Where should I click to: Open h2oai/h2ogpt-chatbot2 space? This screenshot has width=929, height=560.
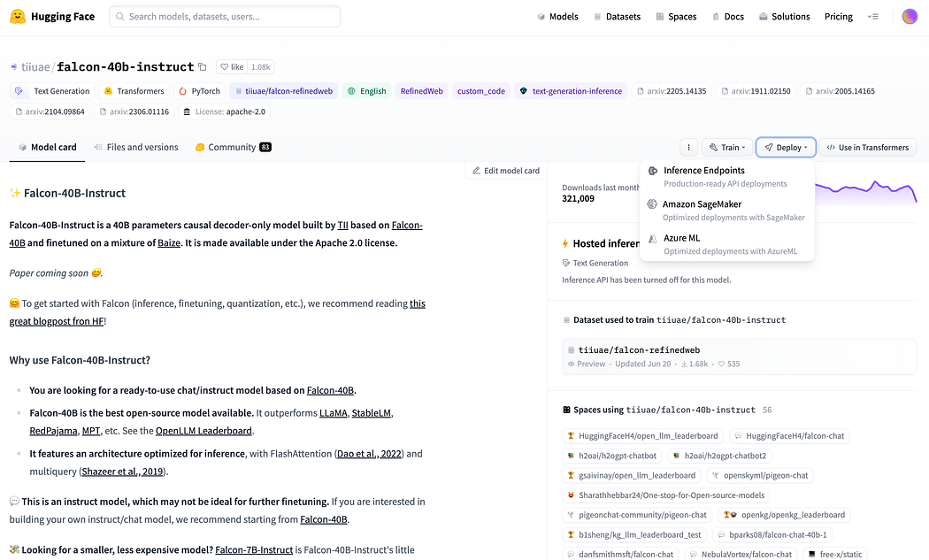tap(720, 456)
